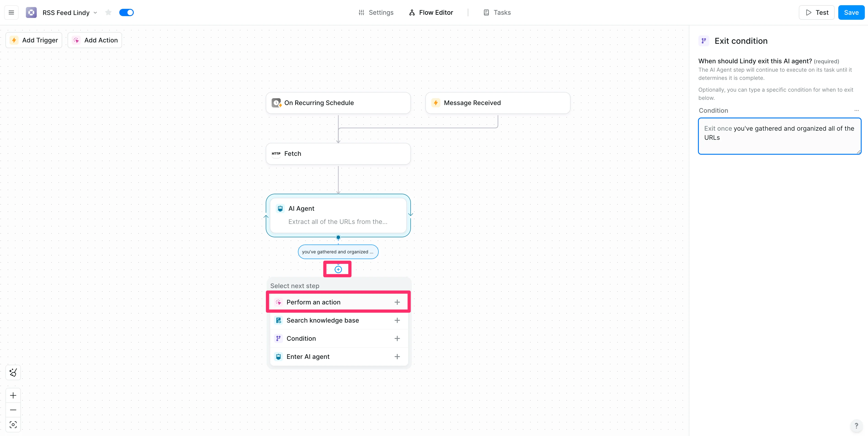Open the hamburger sidebar menu
Image resolution: width=868 pixels, height=436 pixels.
tap(11, 12)
